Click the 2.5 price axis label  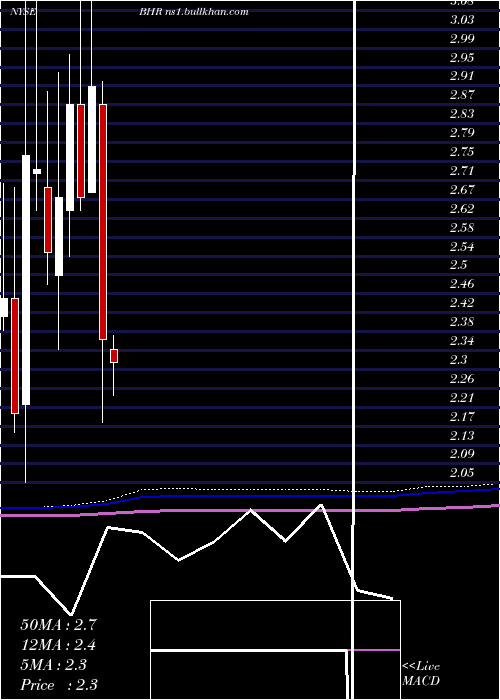point(458,266)
